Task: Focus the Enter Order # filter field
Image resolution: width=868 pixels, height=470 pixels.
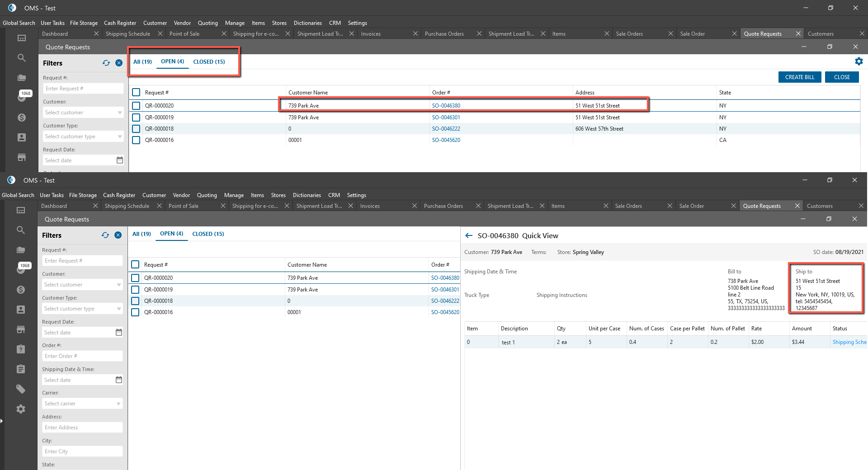Action: (82, 356)
